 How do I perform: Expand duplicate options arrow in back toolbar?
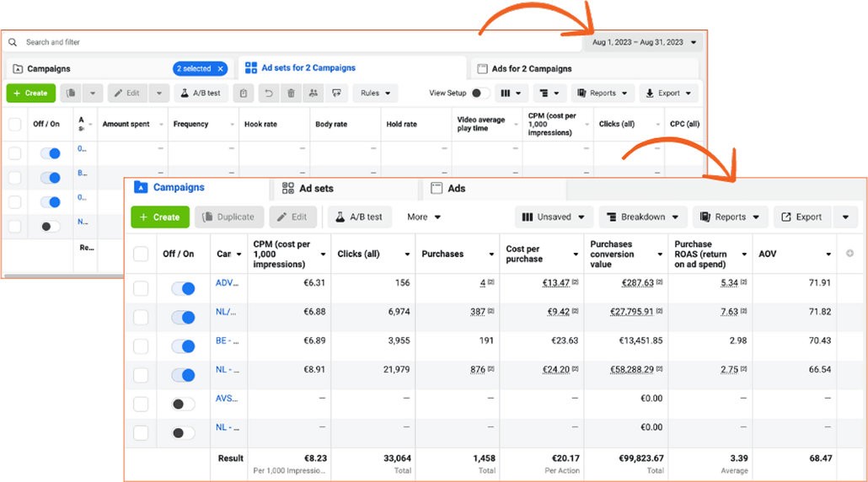pos(93,93)
